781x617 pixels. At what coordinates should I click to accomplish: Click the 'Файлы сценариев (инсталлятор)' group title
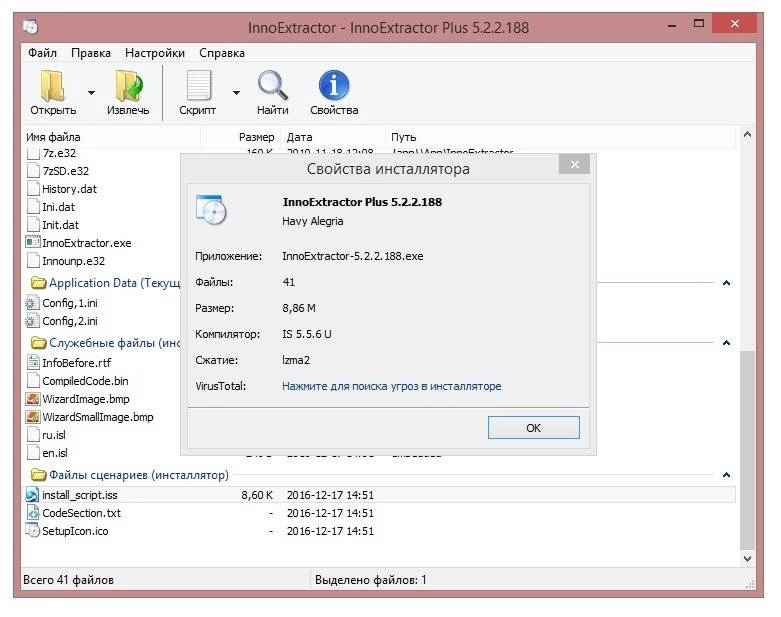click(x=139, y=475)
